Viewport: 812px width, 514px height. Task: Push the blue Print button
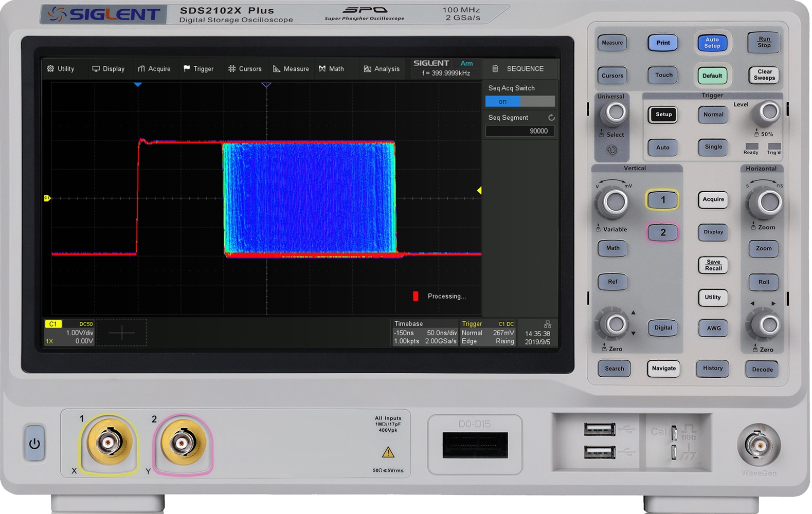click(x=663, y=43)
